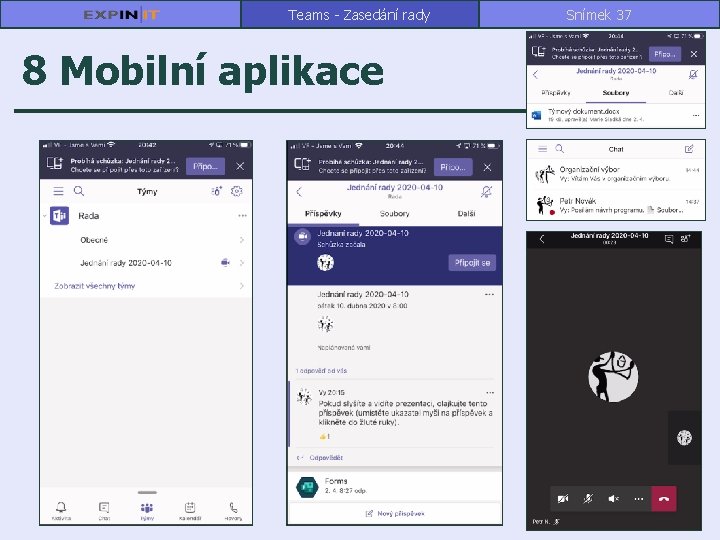
Task: Click the join or create team icon
Action: pyautogui.click(x=216, y=191)
